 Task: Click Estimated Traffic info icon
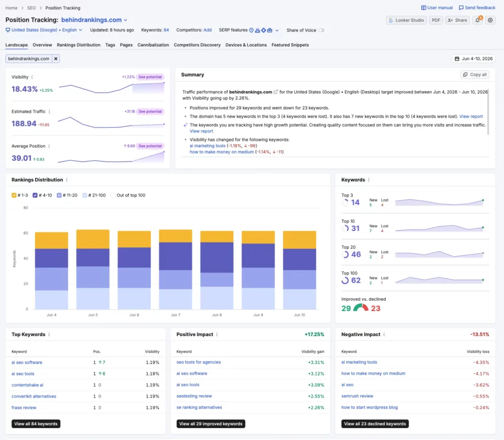(x=49, y=111)
